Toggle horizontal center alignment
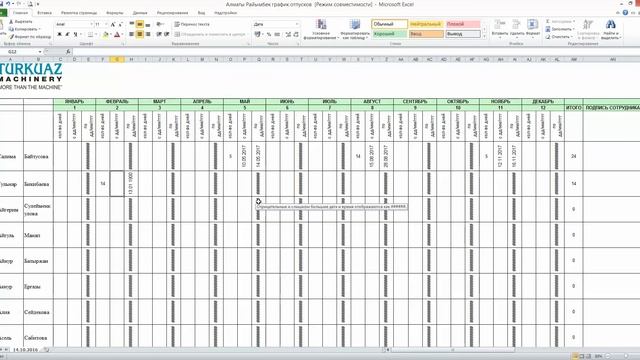The height and width of the screenshot is (360, 640). (x=140, y=34)
